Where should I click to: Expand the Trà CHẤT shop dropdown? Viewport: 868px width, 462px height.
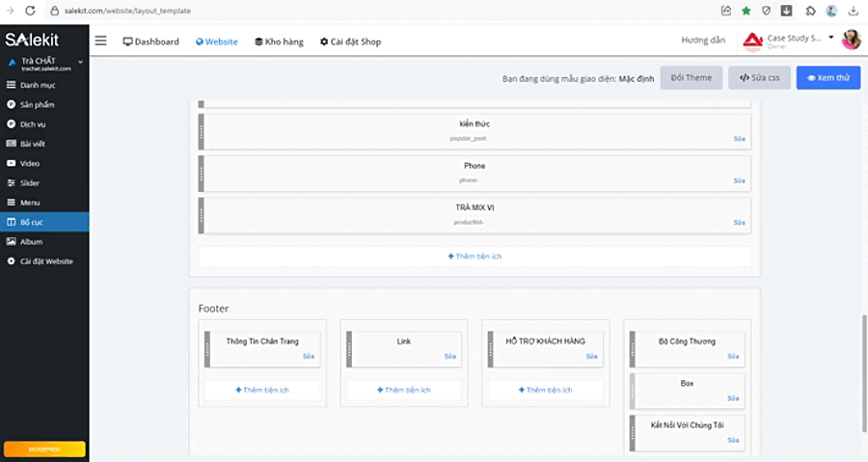(80, 62)
